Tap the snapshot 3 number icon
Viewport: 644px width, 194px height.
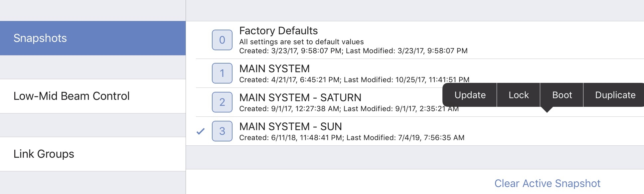[x=222, y=131]
